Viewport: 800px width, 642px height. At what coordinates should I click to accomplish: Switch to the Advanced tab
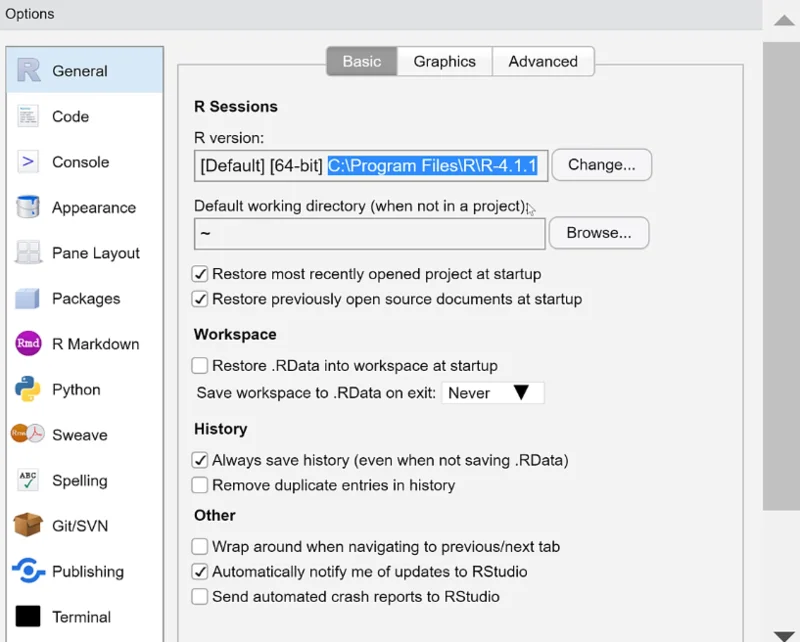pyautogui.click(x=543, y=61)
